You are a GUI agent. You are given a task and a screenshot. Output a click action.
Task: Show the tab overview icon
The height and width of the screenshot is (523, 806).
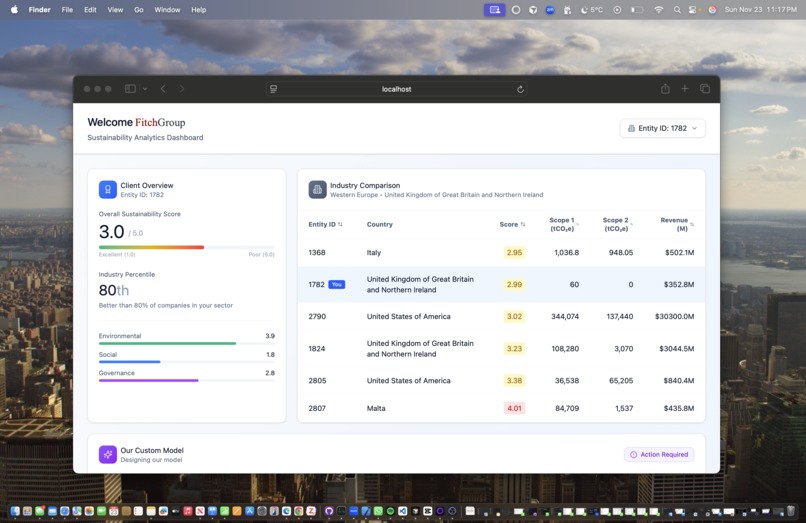tap(705, 89)
